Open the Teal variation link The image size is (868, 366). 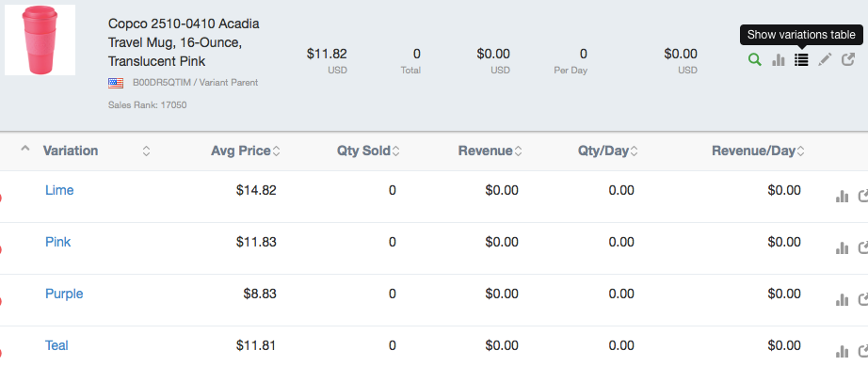(56, 345)
